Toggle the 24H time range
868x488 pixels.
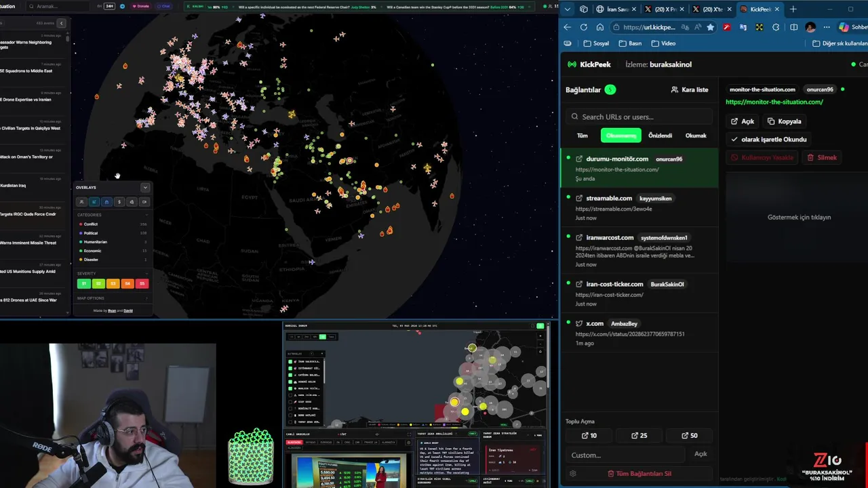(109, 6)
